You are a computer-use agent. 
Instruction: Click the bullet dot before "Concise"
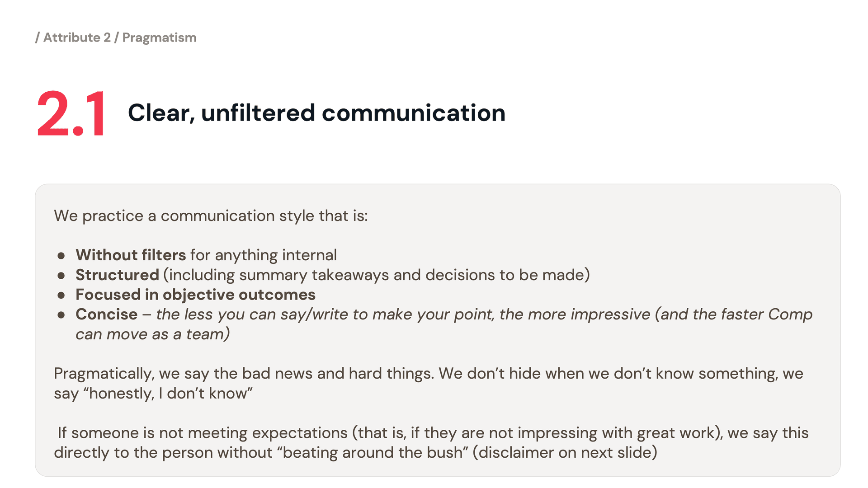coord(61,315)
